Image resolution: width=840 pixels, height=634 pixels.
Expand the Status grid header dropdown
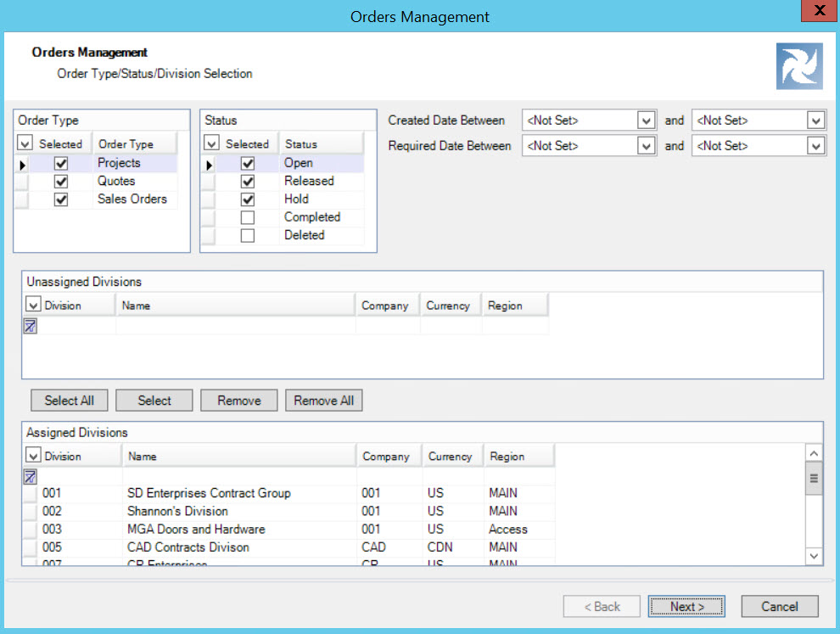tap(211, 143)
